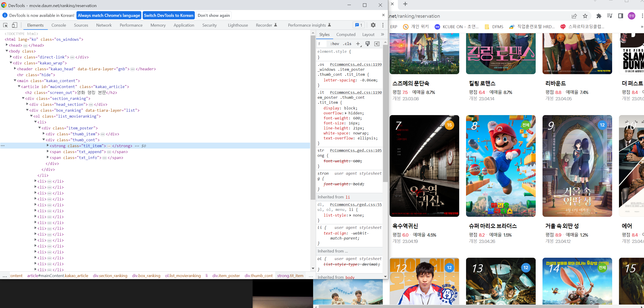Activate the inspect element picker icon

(5, 25)
